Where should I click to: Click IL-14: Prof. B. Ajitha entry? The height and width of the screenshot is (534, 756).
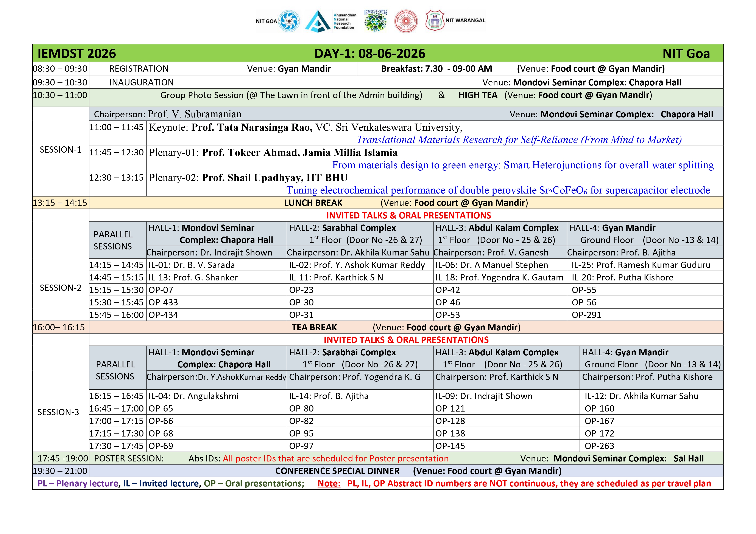(329, 396)
